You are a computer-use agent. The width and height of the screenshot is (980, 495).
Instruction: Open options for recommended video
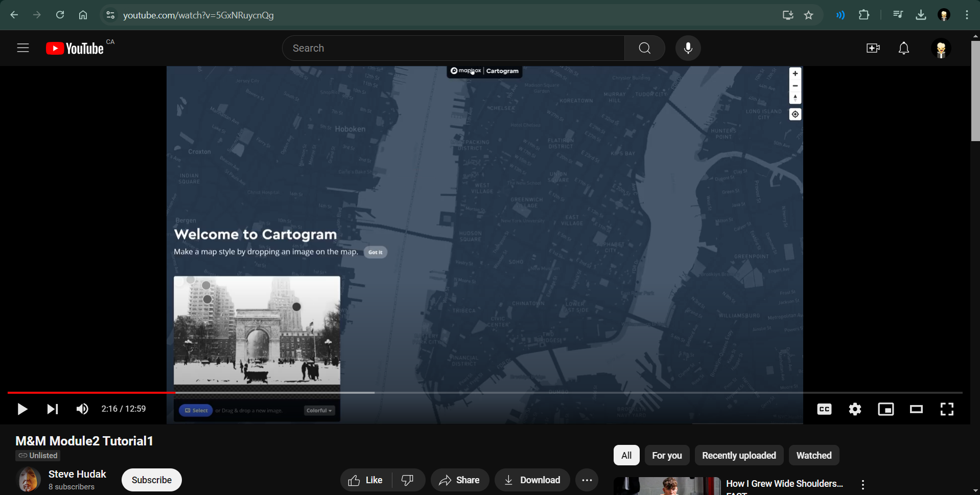(x=863, y=485)
